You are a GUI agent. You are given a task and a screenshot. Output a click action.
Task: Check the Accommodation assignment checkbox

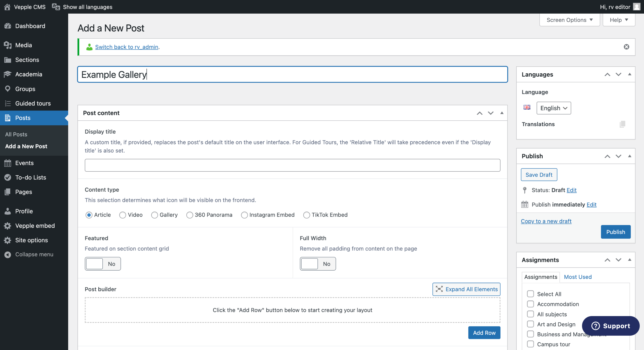pos(530,304)
